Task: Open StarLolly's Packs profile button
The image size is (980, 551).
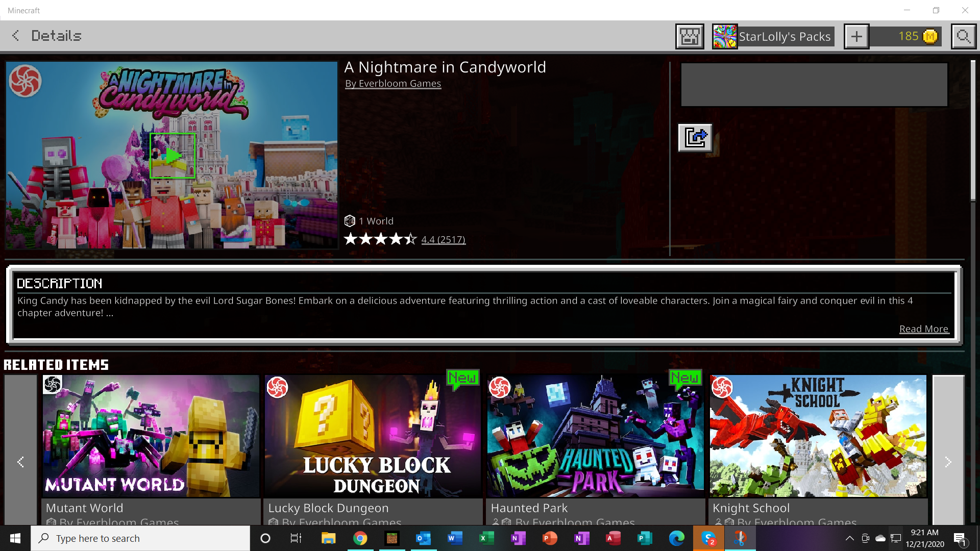Action: [773, 36]
